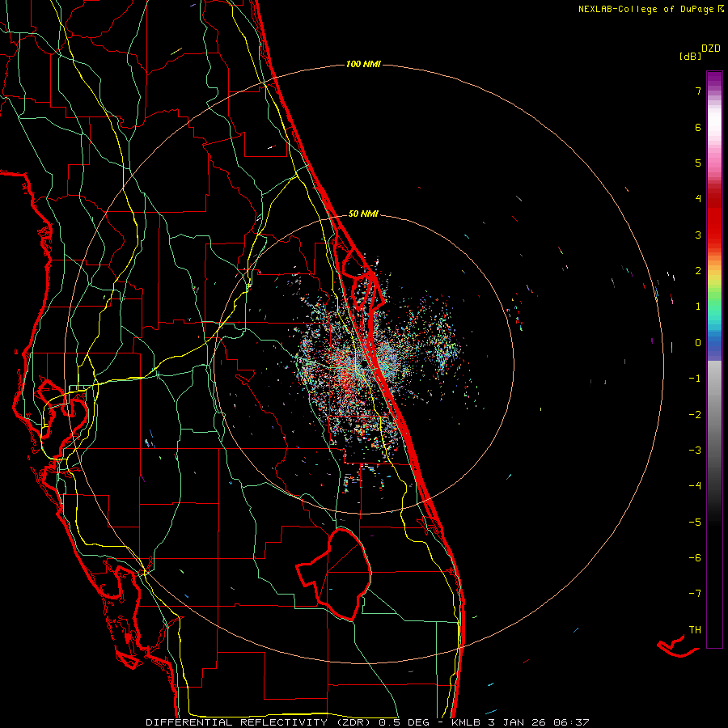
Task: Click the 100 NMI range ring label
Action: (x=363, y=64)
